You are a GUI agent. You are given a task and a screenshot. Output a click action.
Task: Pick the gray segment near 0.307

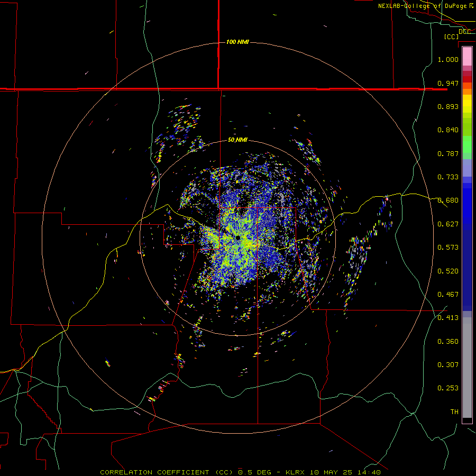coord(467,368)
